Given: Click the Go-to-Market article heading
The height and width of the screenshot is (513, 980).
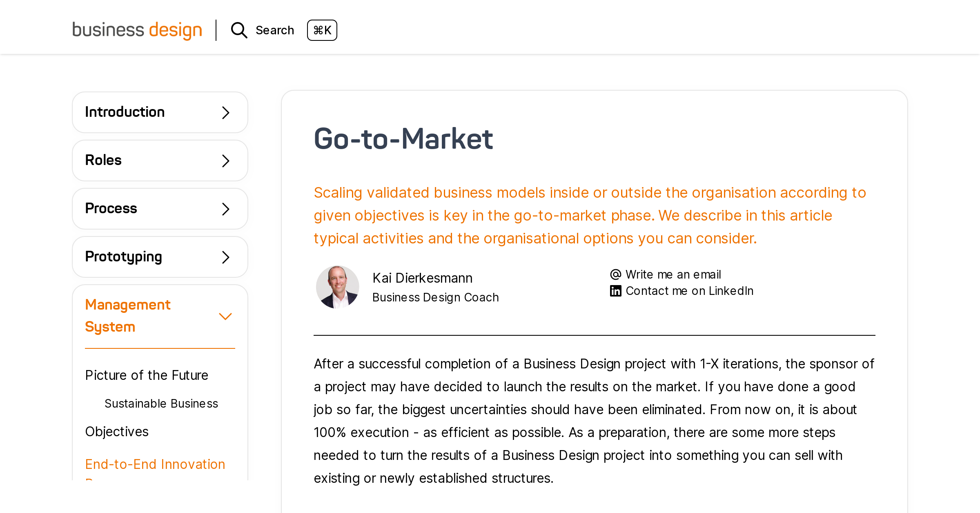Looking at the screenshot, I should click(403, 139).
